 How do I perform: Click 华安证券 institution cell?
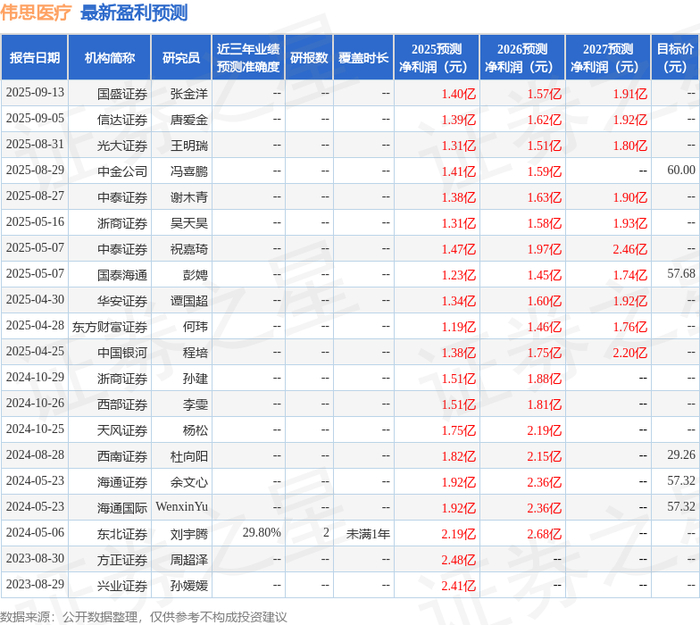[122, 301]
